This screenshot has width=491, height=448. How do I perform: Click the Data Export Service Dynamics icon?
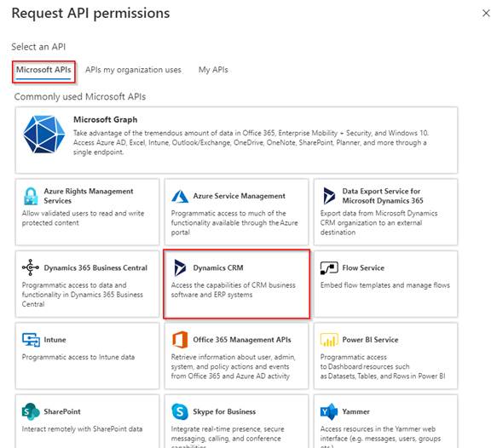(x=329, y=196)
